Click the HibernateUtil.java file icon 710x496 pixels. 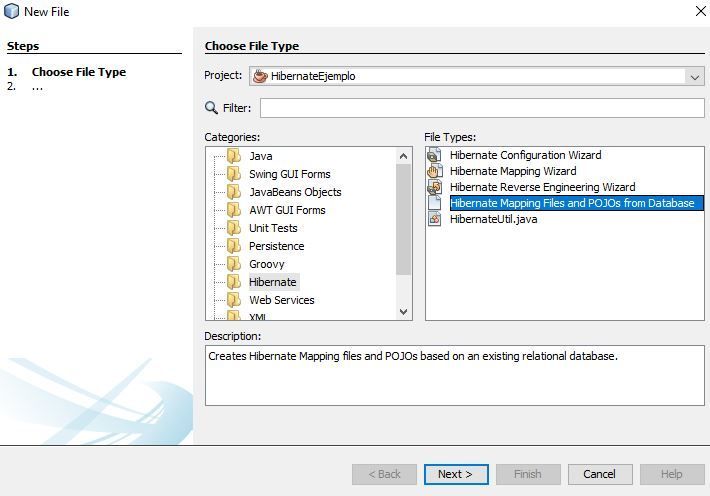(x=434, y=219)
